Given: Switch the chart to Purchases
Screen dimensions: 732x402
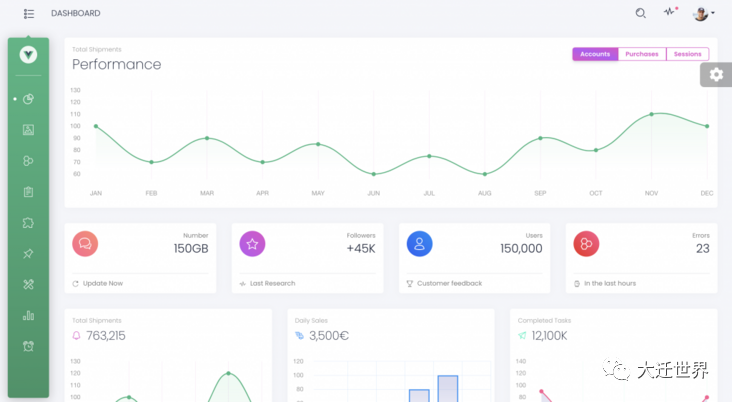Looking at the screenshot, I should [x=642, y=54].
